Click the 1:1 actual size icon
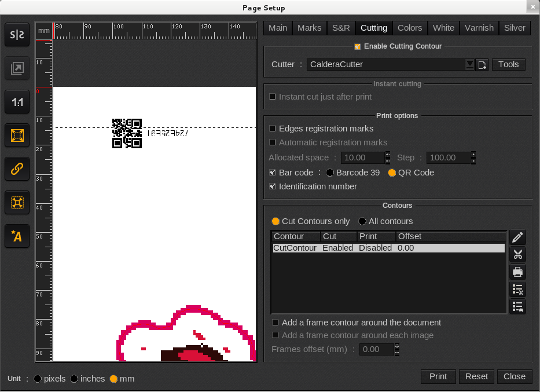Image resolution: width=540 pixels, height=392 pixels. (17, 102)
